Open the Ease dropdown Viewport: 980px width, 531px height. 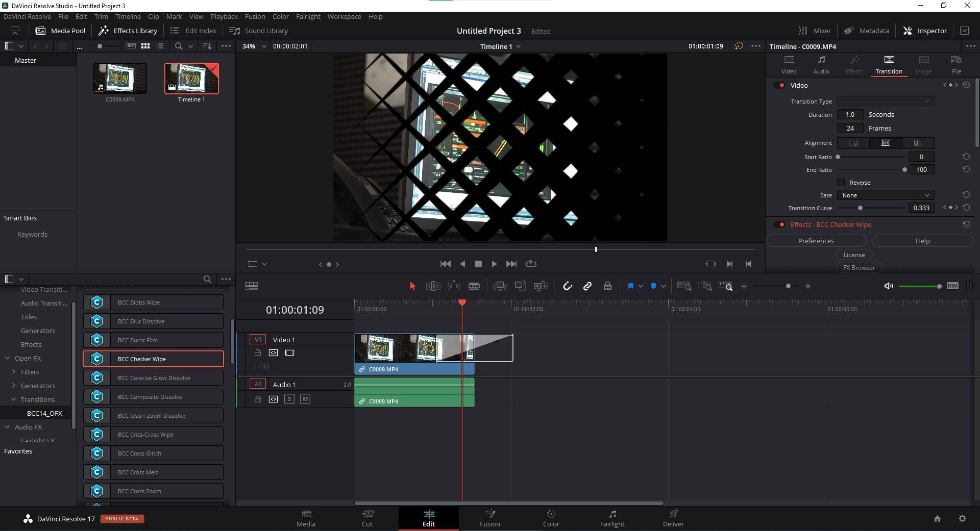[886, 195]
